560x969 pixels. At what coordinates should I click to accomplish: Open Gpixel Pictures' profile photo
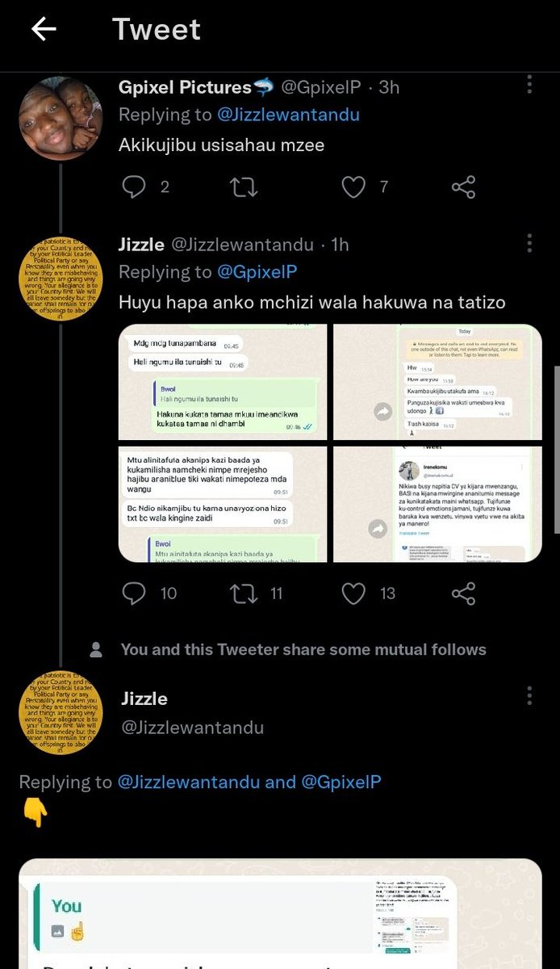61,119
